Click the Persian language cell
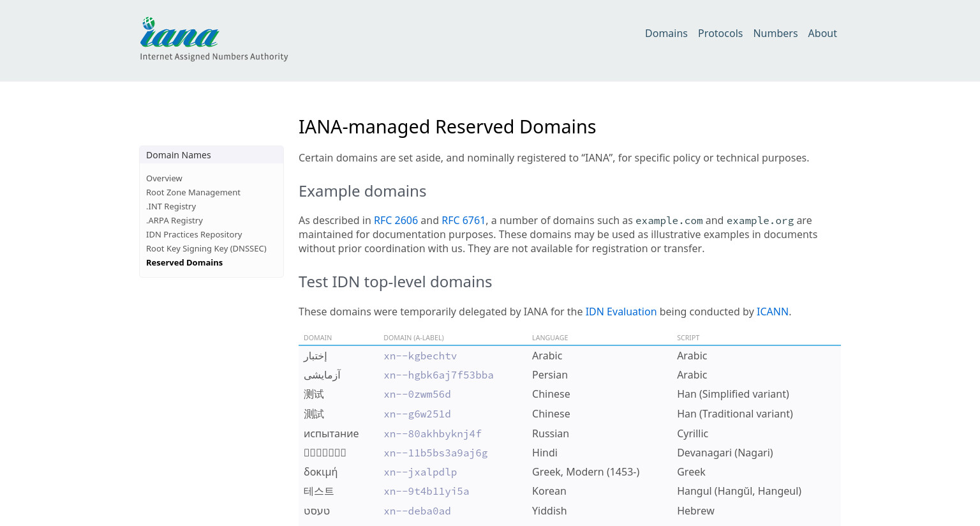 (550, 375)
